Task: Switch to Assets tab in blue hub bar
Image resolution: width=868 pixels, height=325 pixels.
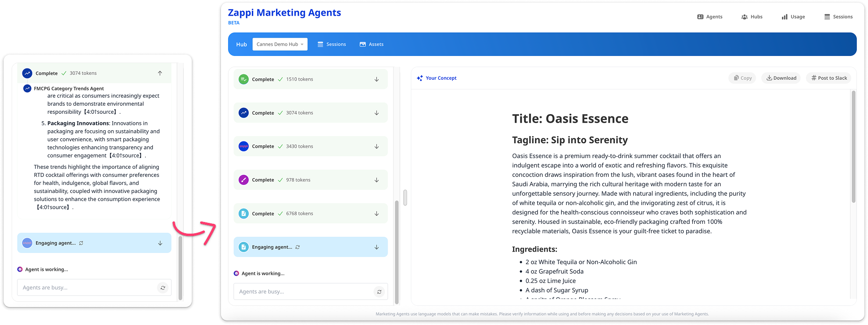Action: (x=371, y=44)
